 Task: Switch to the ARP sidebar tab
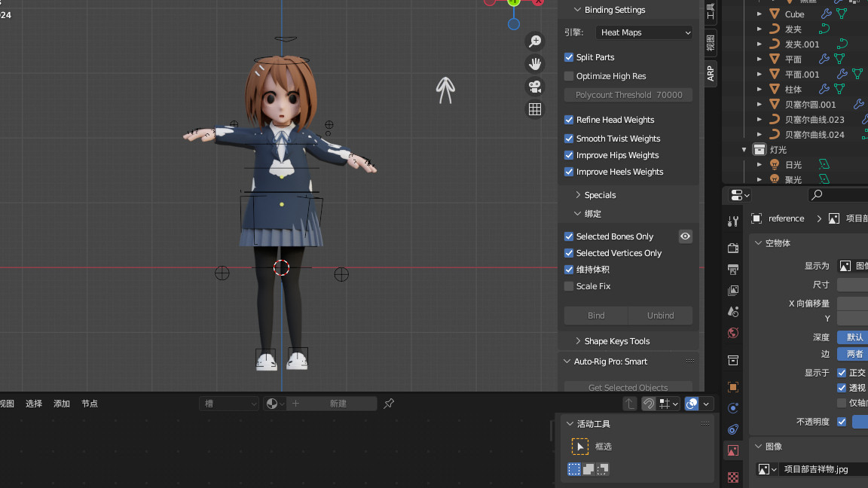tap(710, 72)
